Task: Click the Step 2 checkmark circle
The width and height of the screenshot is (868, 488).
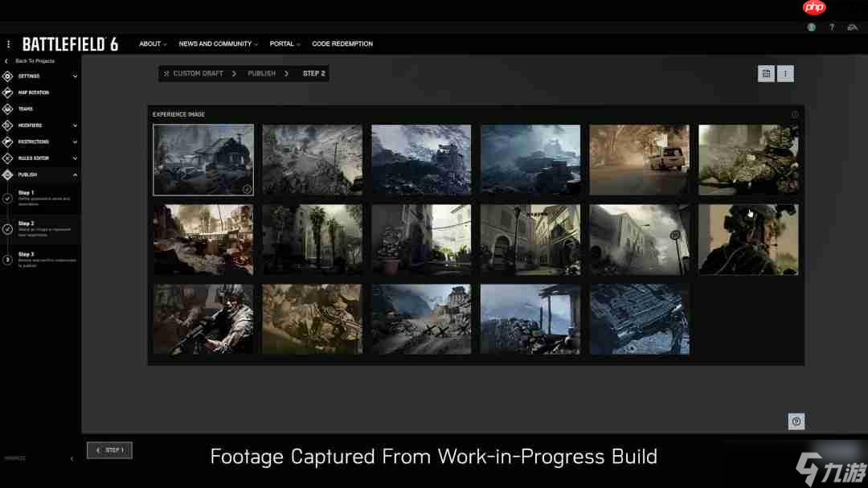Action: click(7, 229)
